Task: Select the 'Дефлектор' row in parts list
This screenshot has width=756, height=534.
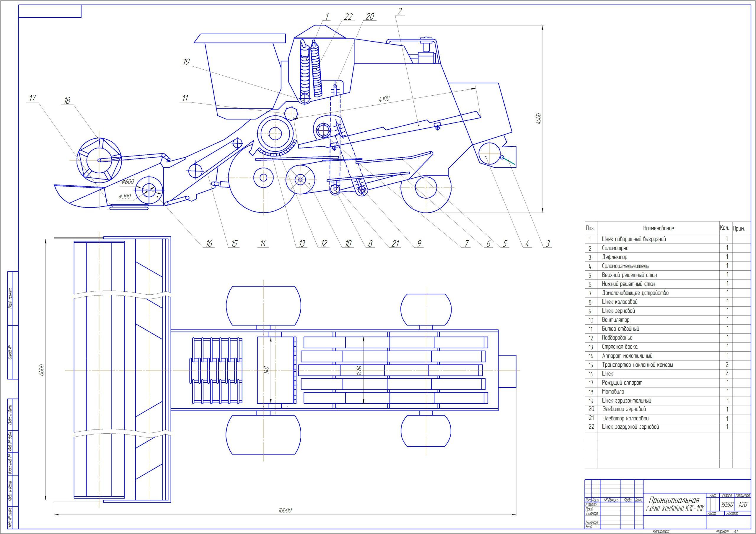Action: (615, 257)
